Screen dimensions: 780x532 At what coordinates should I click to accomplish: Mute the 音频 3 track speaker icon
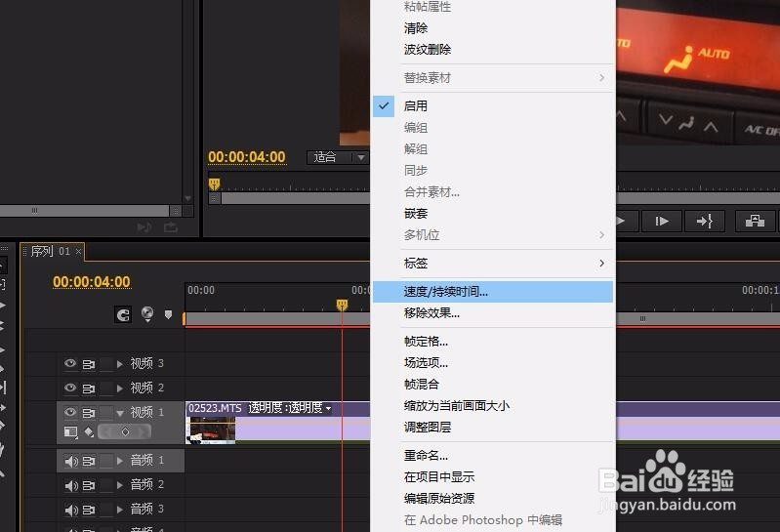coord(71,511)
